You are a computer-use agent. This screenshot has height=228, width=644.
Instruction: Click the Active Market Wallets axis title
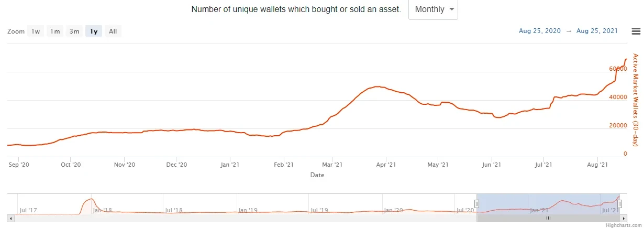636,100
